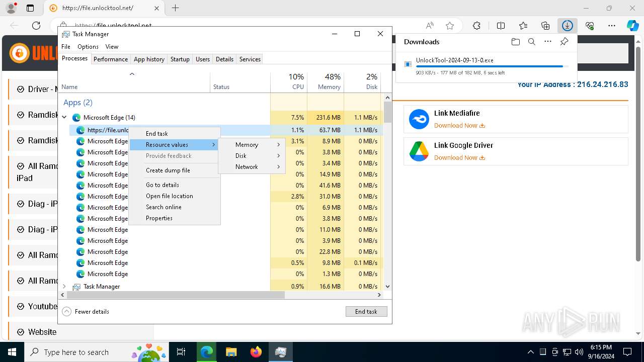Click Google Driver Download Now link
The image size is (644, 362).
pos(459,158)
